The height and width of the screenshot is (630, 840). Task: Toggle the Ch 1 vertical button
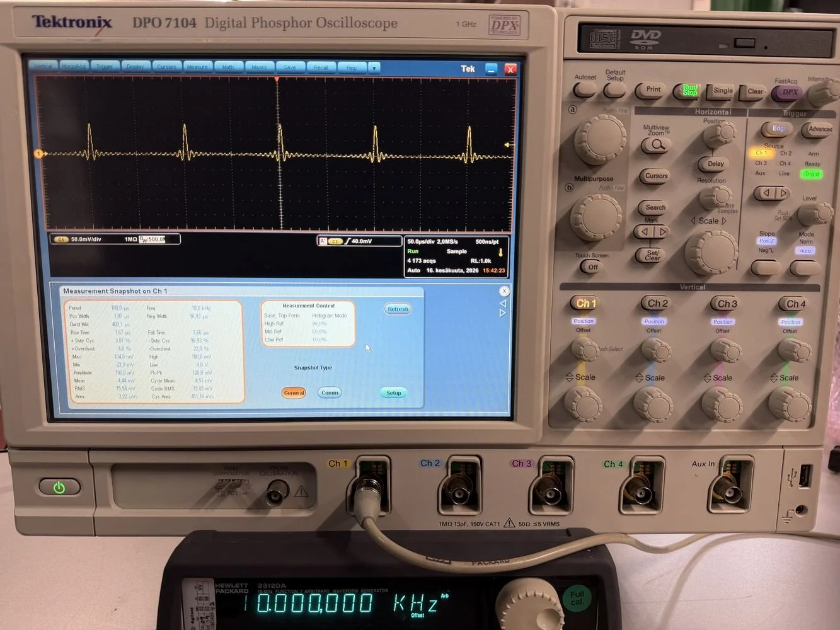click(x=585, y=304)
